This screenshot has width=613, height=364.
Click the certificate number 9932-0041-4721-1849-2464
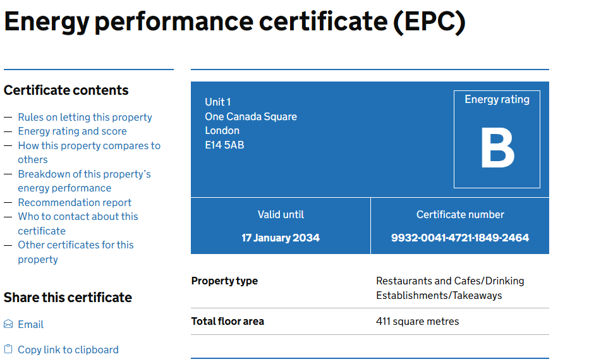459,238
